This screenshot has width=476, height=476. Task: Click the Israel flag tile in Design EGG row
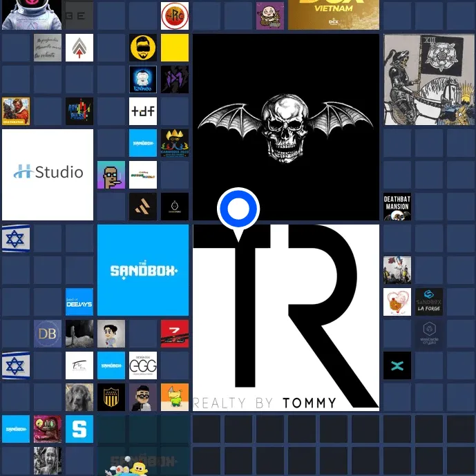point(16,365)
